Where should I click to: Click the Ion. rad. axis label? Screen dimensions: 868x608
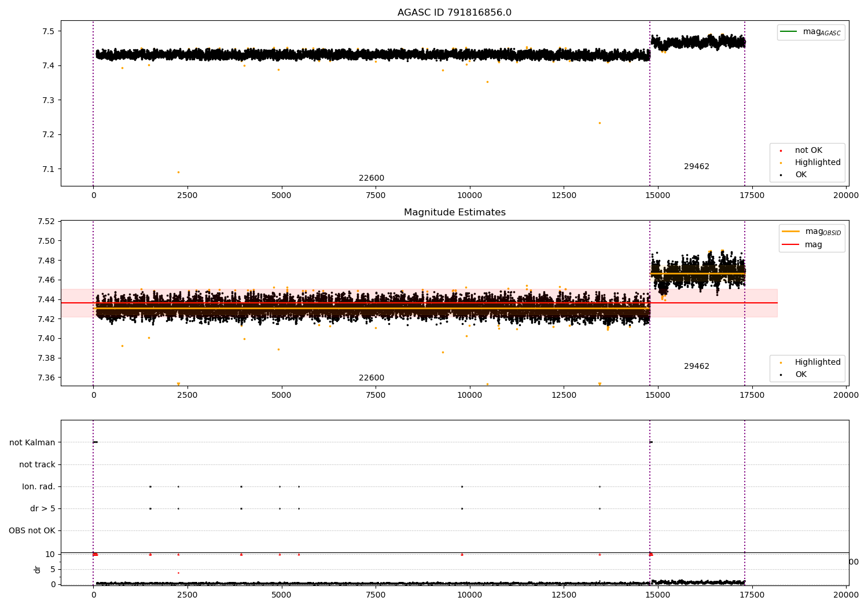point(39,487)
